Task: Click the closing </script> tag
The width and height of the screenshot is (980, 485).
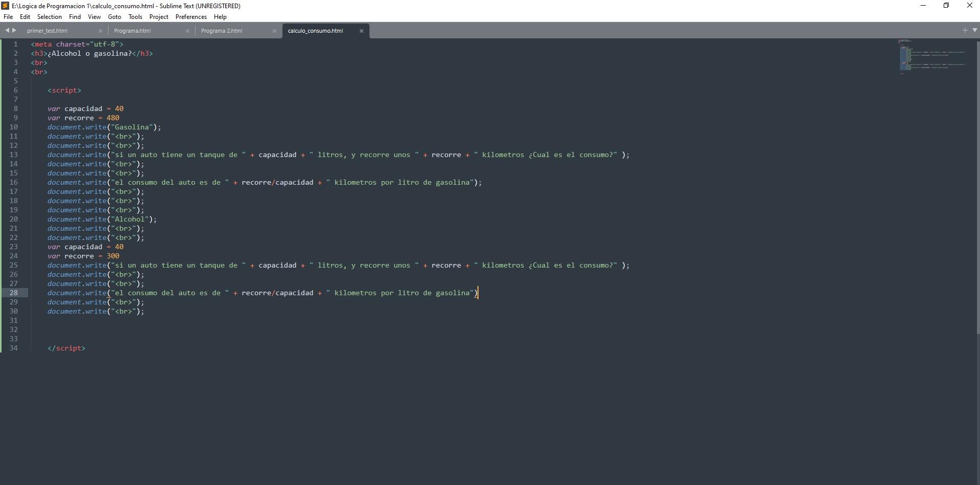Action: [67, 348]
